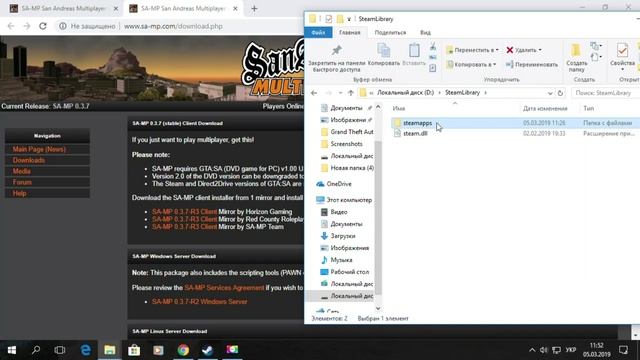Viewport: 640px width, 360px height.
Task: Open Видео in navigation pane
Action: pos(334,212)
